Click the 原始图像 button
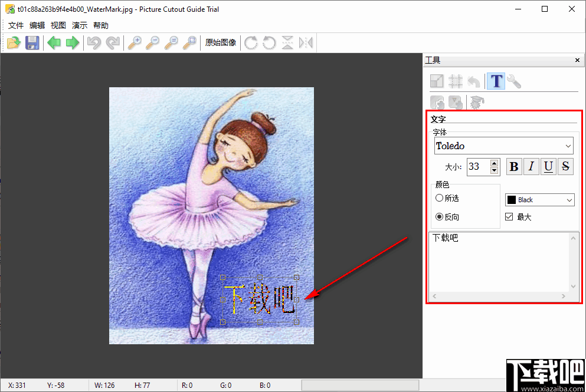Screen dimensions: 586x392 (x=221, y=42)
